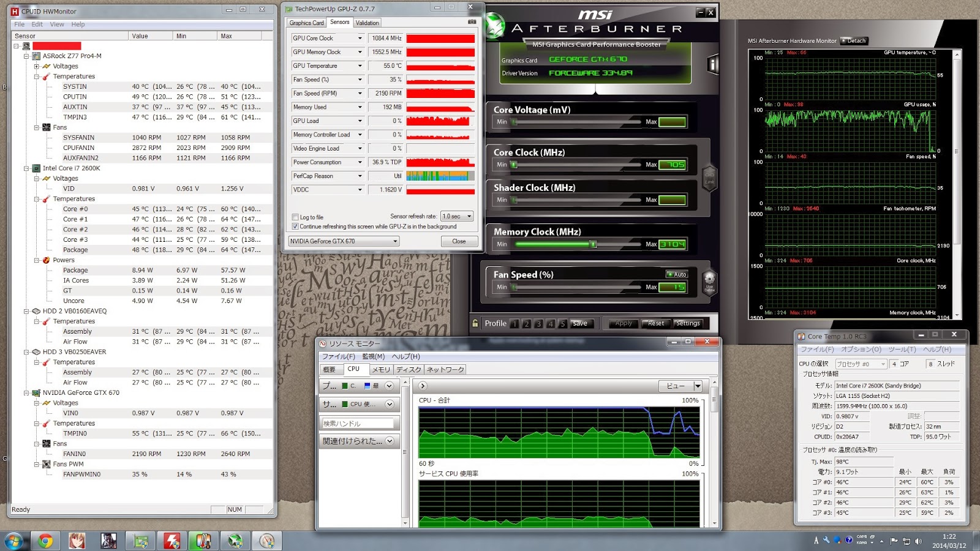The width and height of the screenshot is (980, 551).
Task: Select Afterburner profile slot 2
Action: click(527, 324)
